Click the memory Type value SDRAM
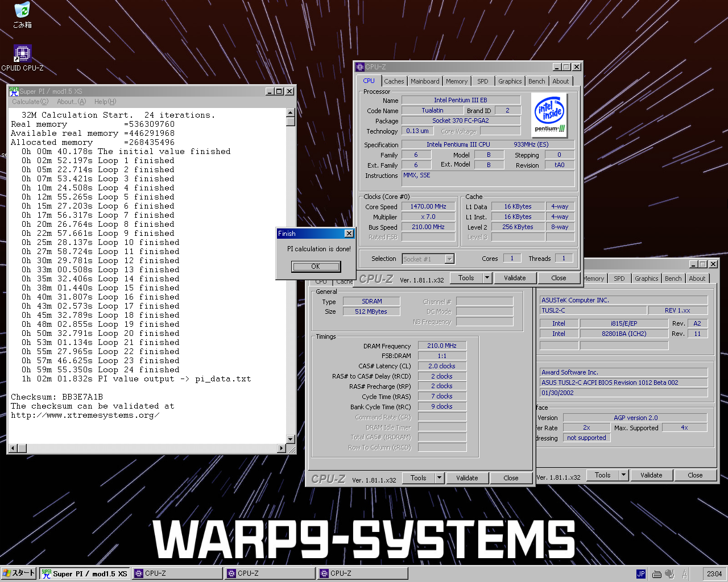This screenshot has height=582, width=728. pos(371,302)
